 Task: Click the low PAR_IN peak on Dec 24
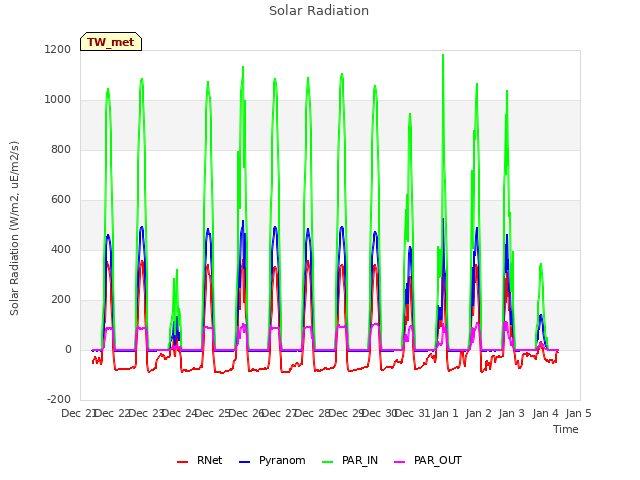tap(177, 270)
